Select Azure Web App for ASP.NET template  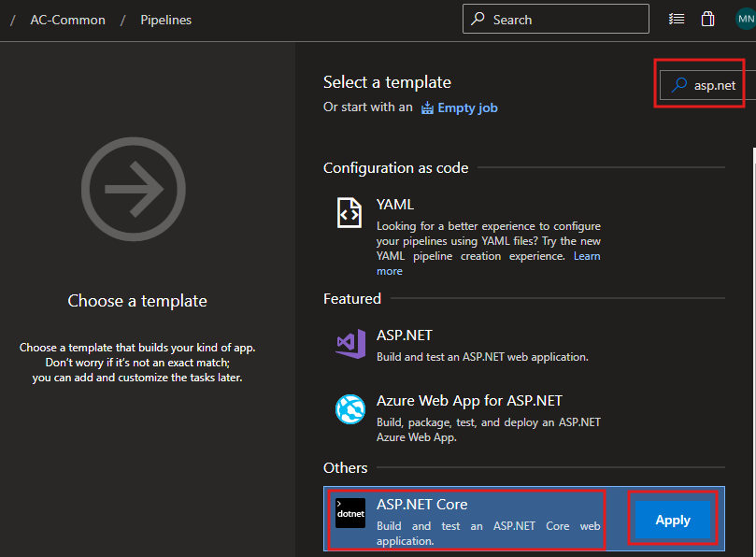[x=469, y=401]
